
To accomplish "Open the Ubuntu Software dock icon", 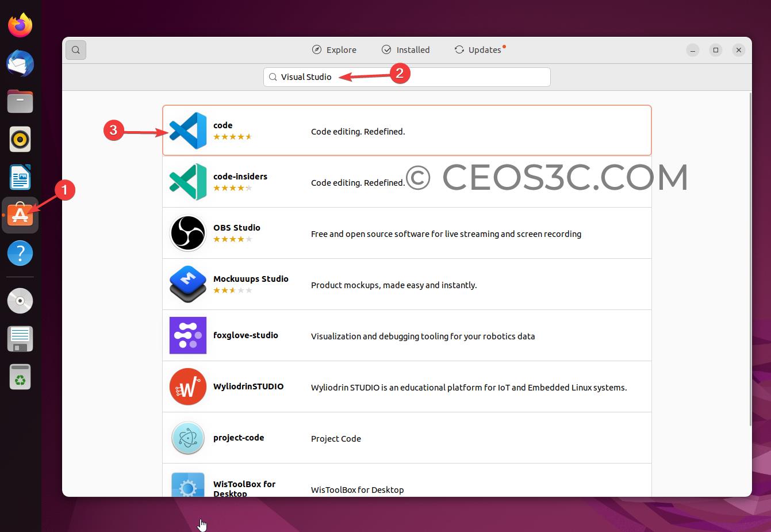I will 20,215.
